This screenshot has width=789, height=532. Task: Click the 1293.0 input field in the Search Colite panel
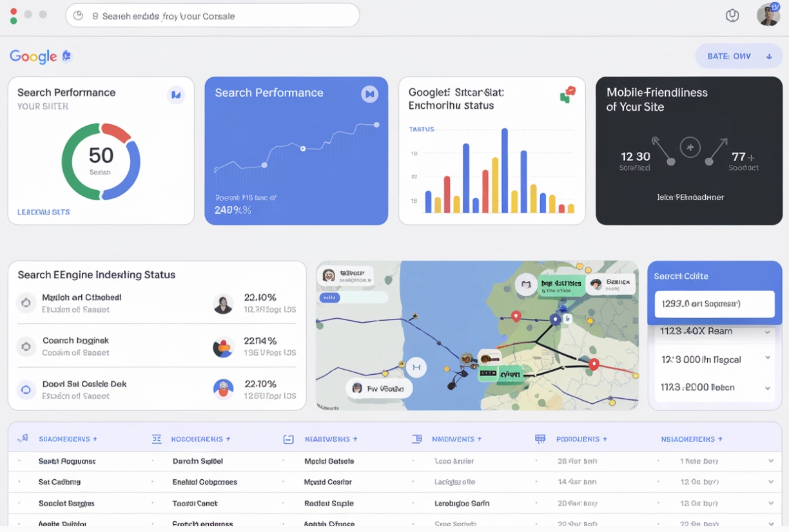714,303
